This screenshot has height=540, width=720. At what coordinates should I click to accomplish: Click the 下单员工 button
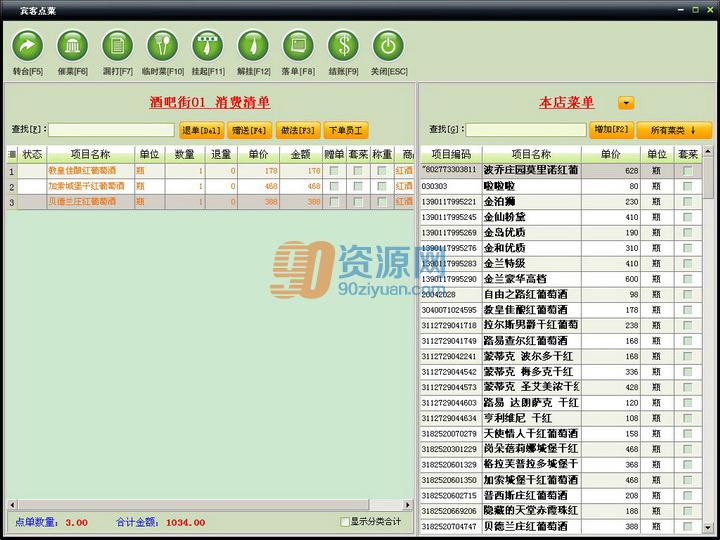tap(346, 130)
